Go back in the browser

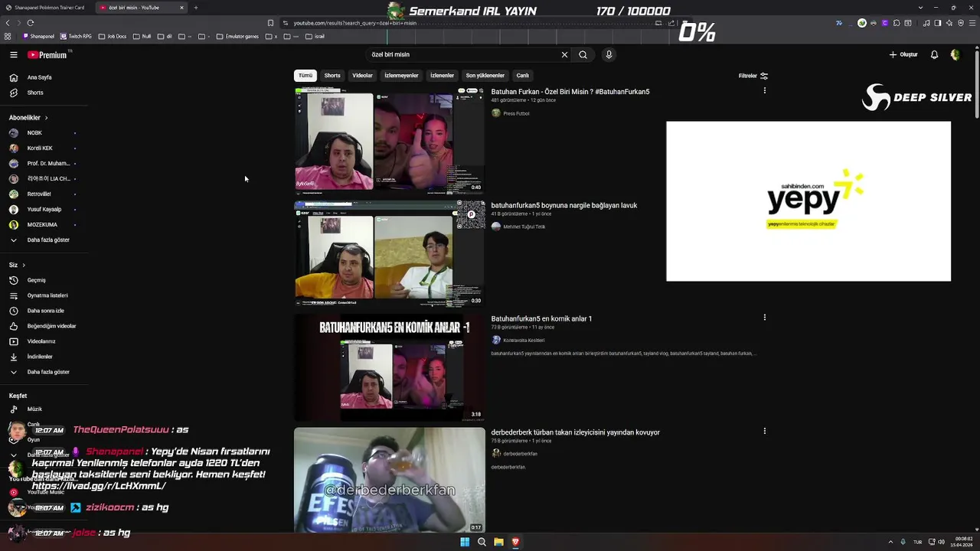(8, 23)
